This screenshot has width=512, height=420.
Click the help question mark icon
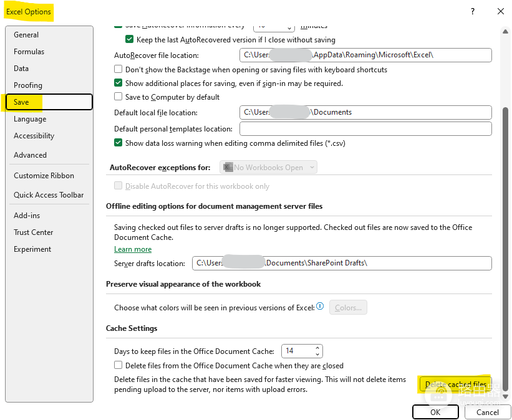tap(472, 11)
